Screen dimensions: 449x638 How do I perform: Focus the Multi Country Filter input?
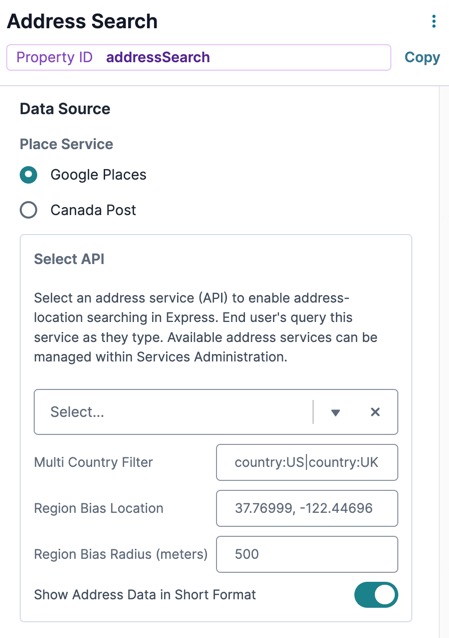(x=307, y=462)
